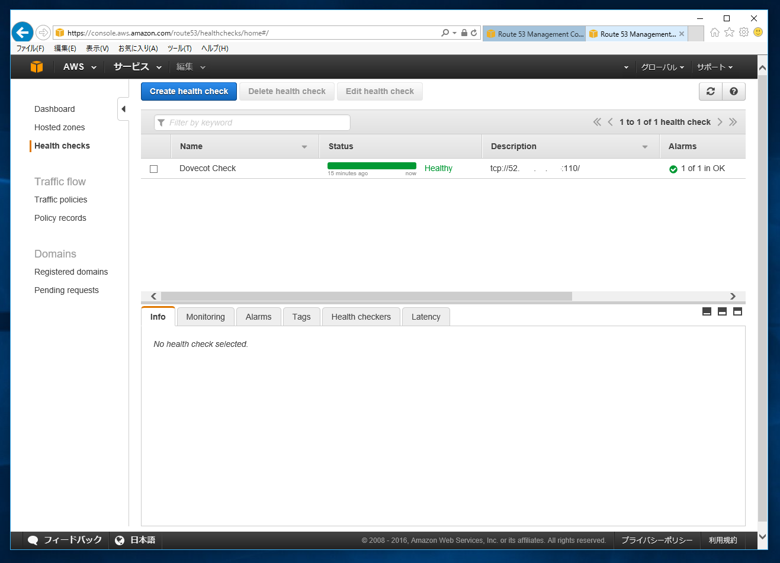Image resolution: width=780 pixels, height=563 pixels.
Task: Close the active Route 53 Management tab
Action: click(682, 34)
